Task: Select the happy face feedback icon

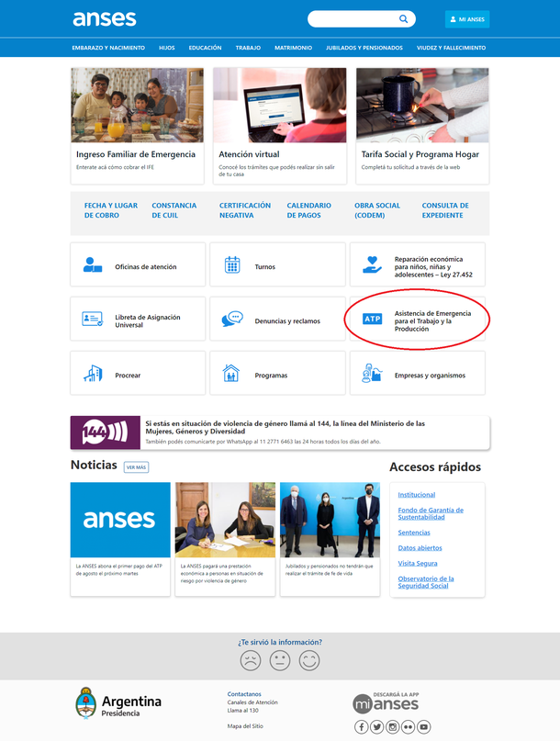Action: (x=309, y=660)
